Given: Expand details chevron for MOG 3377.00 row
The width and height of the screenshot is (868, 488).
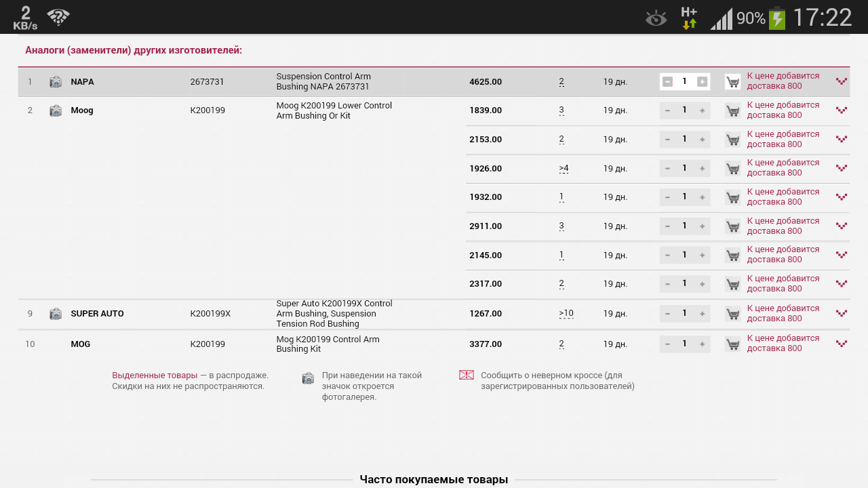Looking at the screenshot, I should tap(842, 344).
